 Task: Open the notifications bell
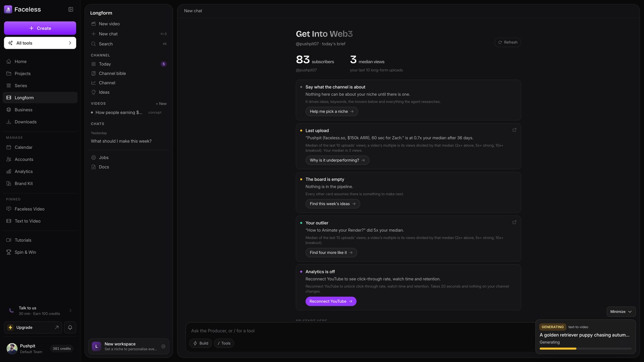click(x=70, y=327)
